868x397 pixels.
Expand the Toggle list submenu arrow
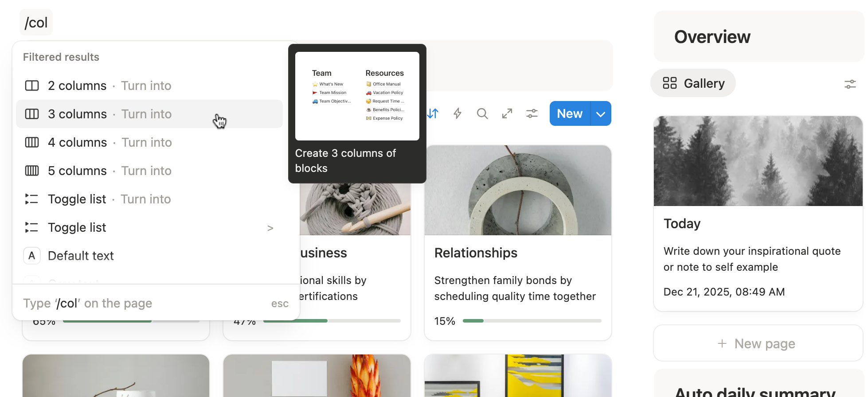270,228
